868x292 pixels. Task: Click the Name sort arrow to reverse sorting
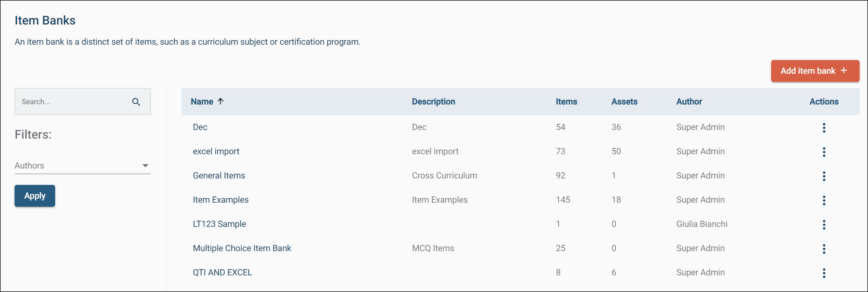click(x=221, y=101)
